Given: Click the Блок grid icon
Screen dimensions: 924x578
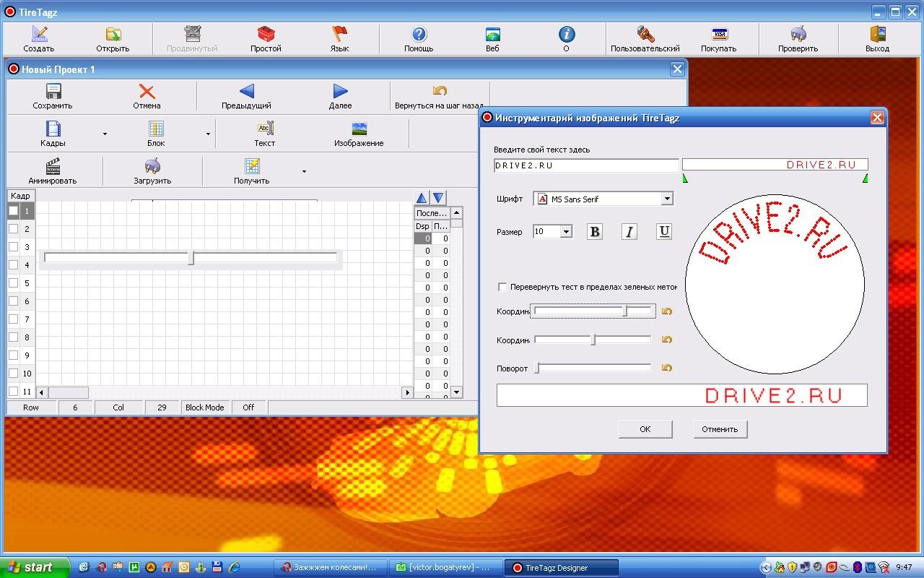Looking at the screenshot, I should pyautogui.click(x=157, y=129).
